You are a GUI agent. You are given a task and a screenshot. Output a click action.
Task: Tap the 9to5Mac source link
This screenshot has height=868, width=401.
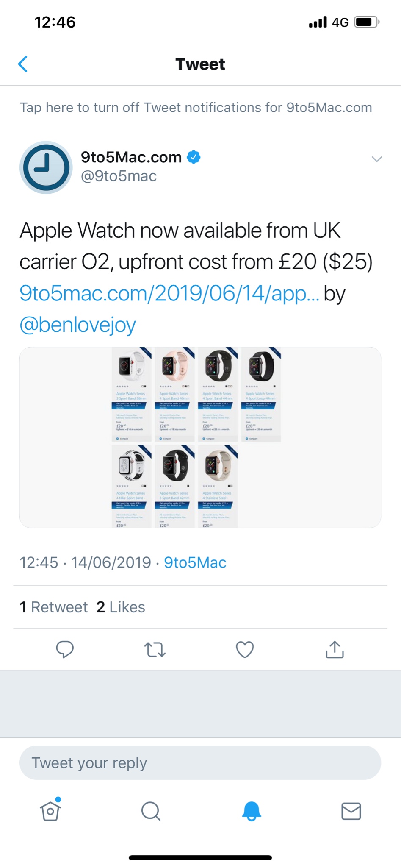195,562
